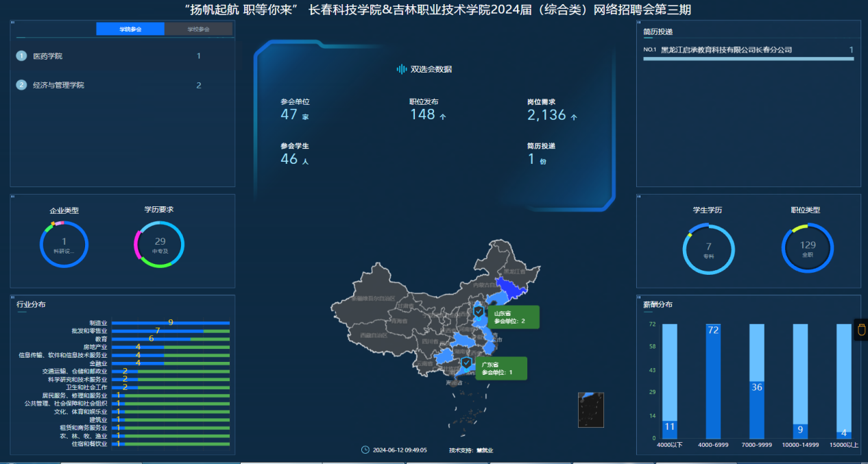Select the 学校参会 tab
Image resolution: width=868 pixels, height=464 pixels.
(199, 29)
